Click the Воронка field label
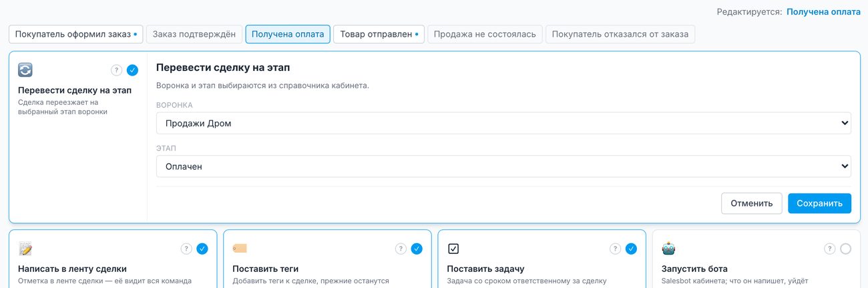 click(174, 105)
